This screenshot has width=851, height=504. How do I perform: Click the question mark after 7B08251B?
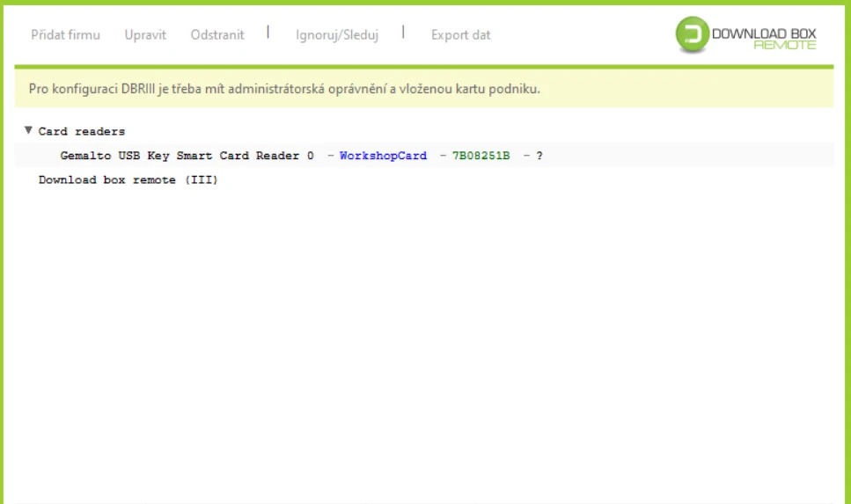point(539,156)
